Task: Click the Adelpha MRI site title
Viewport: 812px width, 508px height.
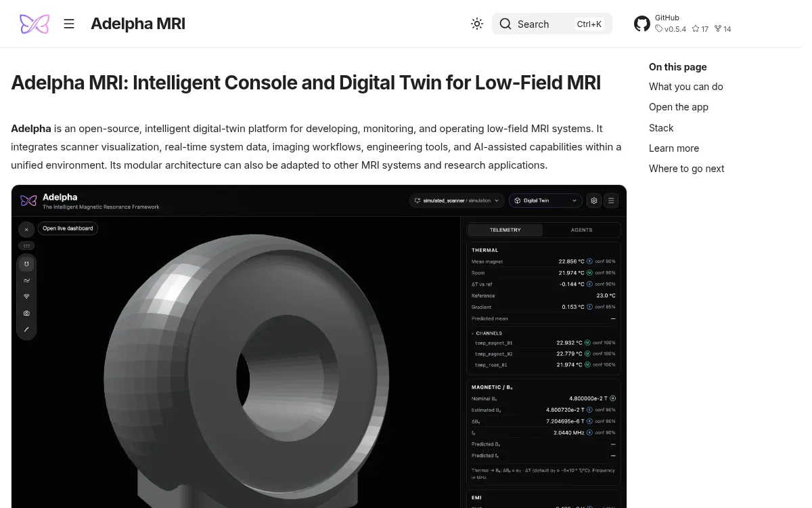Action: pos(138,24)
